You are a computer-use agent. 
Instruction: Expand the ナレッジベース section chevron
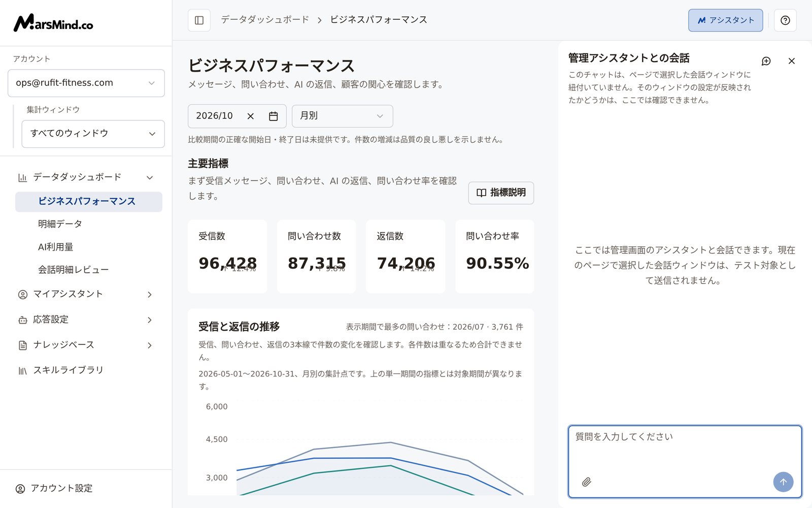(x=150, y=345)
